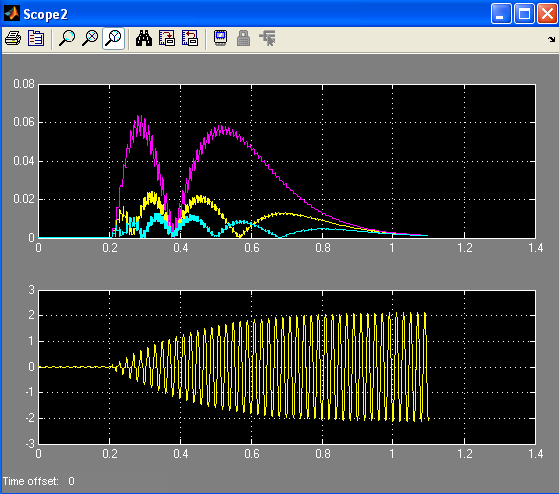Image resolution: width=559 pixels, height=494 pixels.
Task: Minimize the Scope2 window
Action: click(x=501, y=14)
